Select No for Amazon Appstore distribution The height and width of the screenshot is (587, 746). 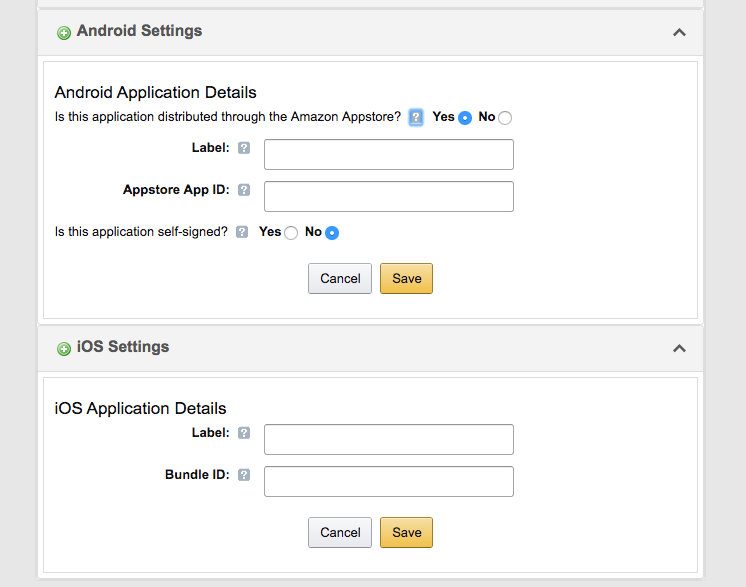pos(505,118)
